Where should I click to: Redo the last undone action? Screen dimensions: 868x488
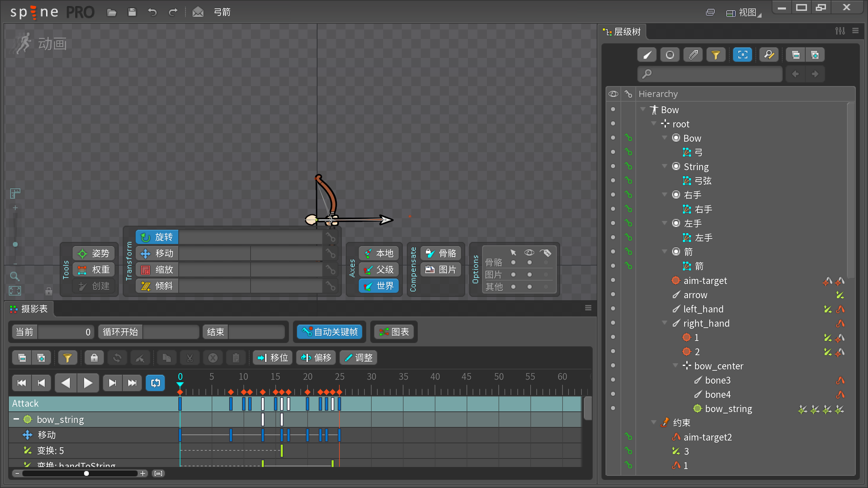[x=173, y=13]
